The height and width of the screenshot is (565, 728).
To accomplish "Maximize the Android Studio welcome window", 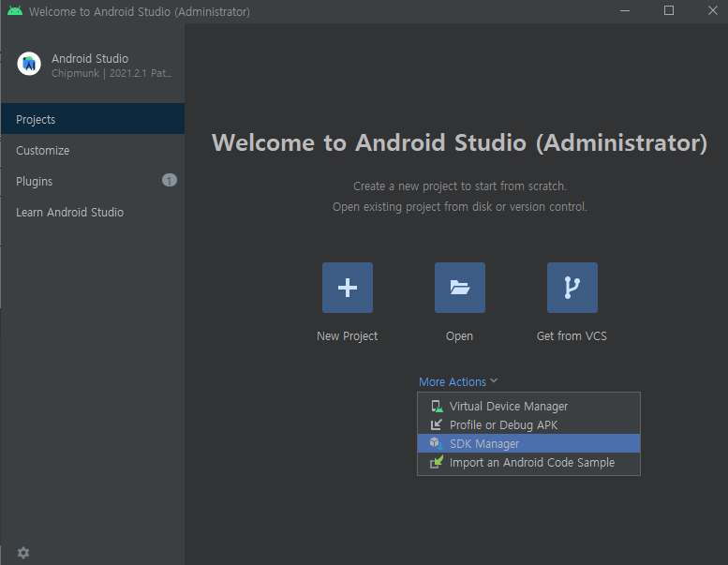I will tap(669, 10).
